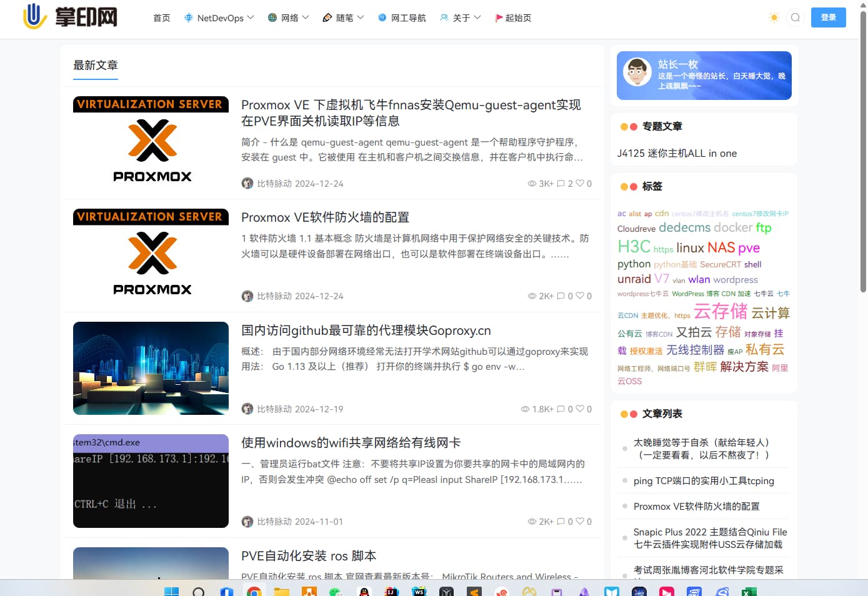
Task: Click the 网工导航 blue icon in navbar
Action: 382,17
